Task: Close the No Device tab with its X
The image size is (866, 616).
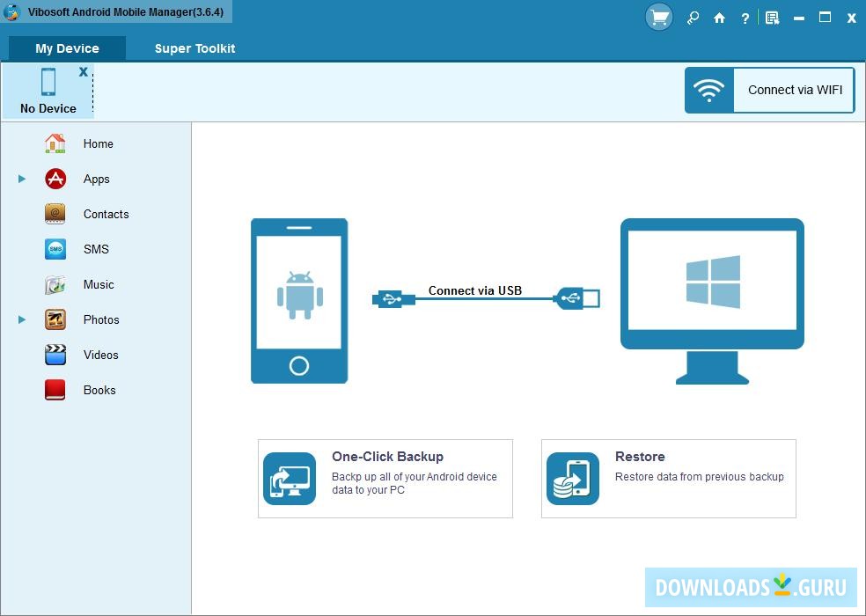Action: pos(83,72)
